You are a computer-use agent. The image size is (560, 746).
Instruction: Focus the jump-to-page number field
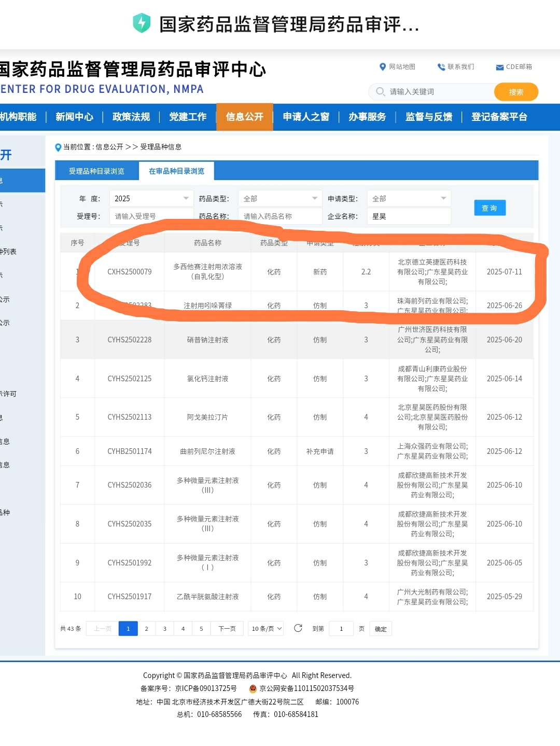coord(341,629)
